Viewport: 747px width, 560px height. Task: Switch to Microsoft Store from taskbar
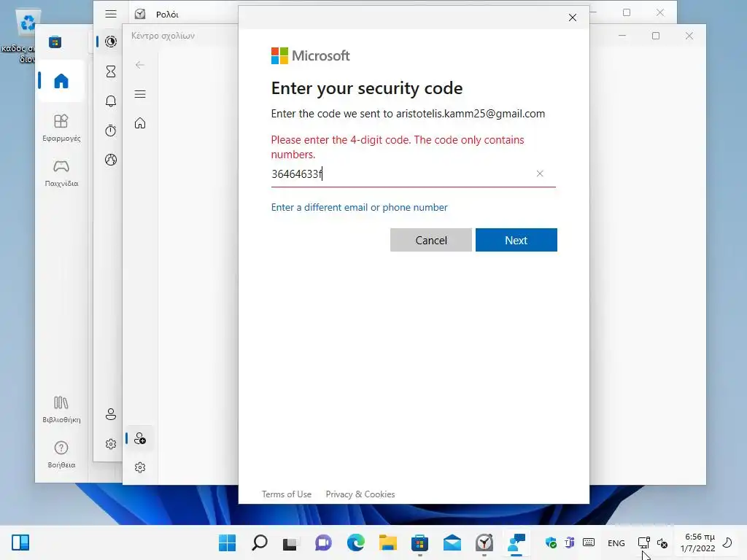(419, 542)
